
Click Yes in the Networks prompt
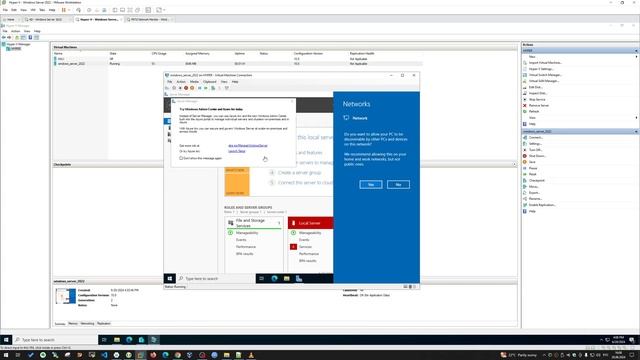pos(371,184)
